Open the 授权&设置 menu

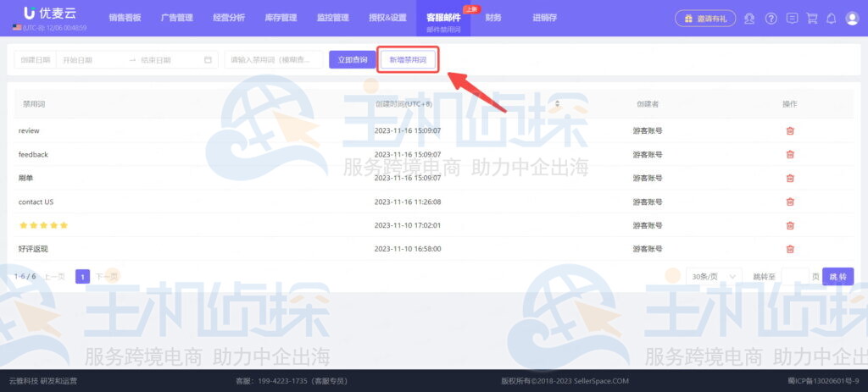(x=388, y=18)
